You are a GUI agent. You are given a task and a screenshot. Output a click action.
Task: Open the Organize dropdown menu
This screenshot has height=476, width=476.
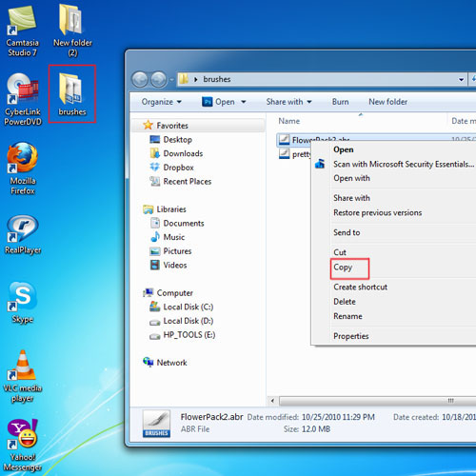[161, 102]
